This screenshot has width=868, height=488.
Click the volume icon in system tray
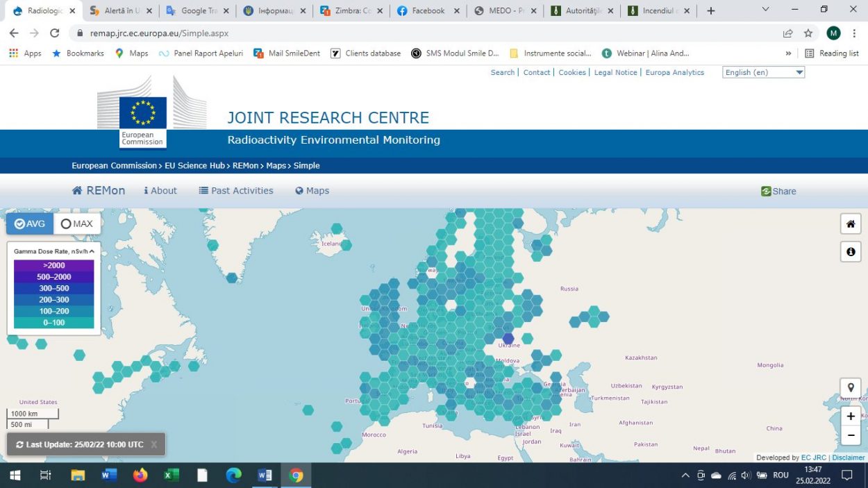click(x=746, y=476)
